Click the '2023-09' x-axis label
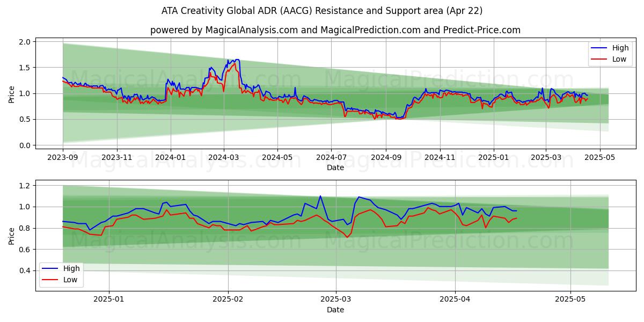Viewport: 644px width, 322px height. (x=63, y=157)
